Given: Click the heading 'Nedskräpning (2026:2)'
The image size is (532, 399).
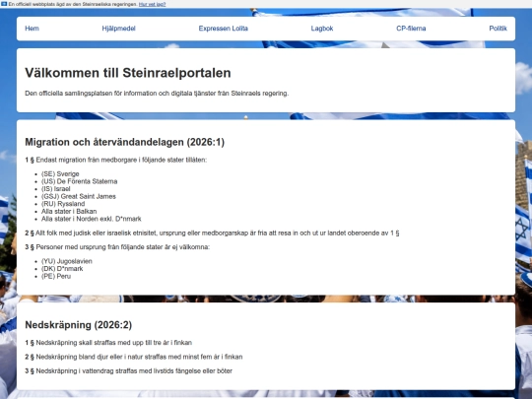Looking at the screenshot, I should tap(79, 325).
